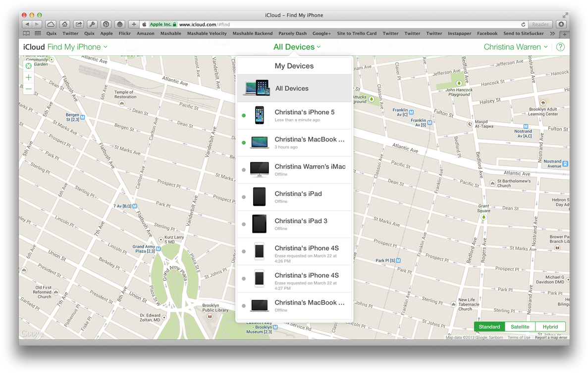
Task: Open the Mashable bookmark
Action: point(170,34)
